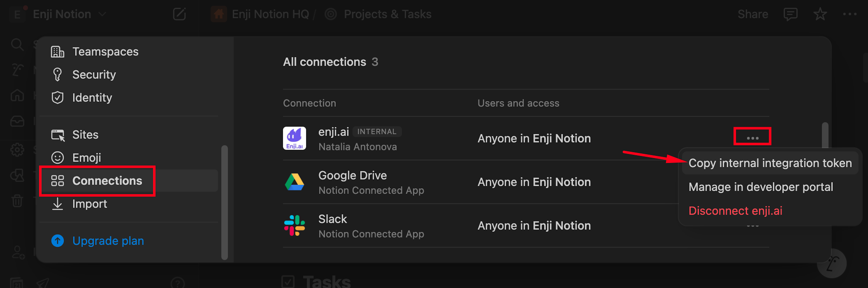This screenshot has height=288, width=868.
Task: Click the Slack connection name
Action: (x=333, y=219)
